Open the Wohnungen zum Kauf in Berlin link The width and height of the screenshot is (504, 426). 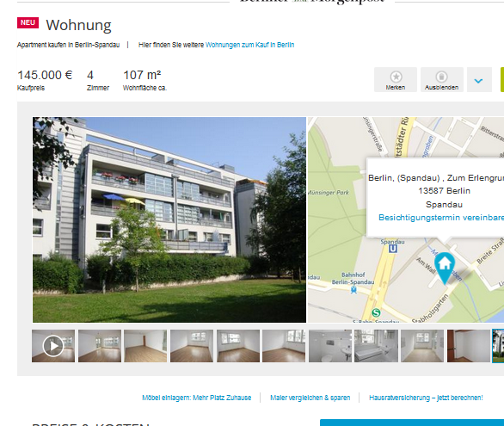coord(249,45)
